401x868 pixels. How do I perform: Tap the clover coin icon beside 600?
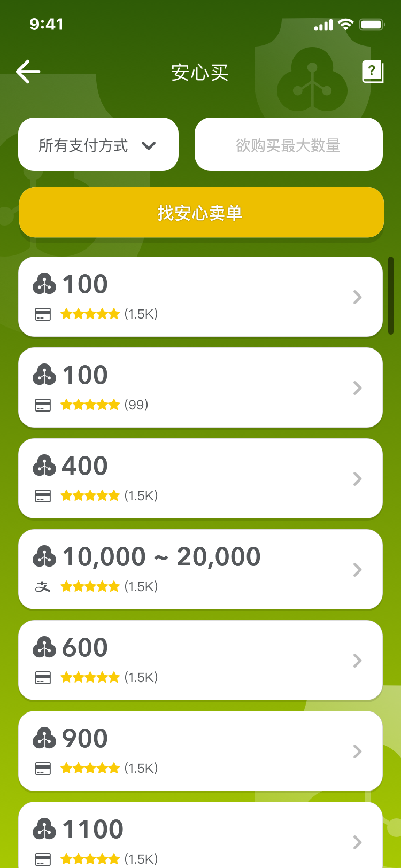44,648
